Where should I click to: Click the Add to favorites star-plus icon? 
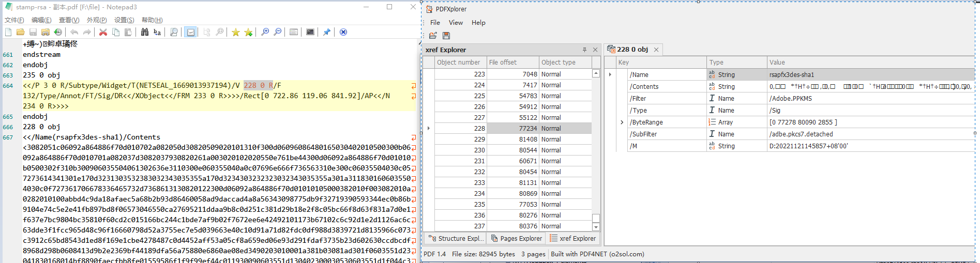point(249,32)
